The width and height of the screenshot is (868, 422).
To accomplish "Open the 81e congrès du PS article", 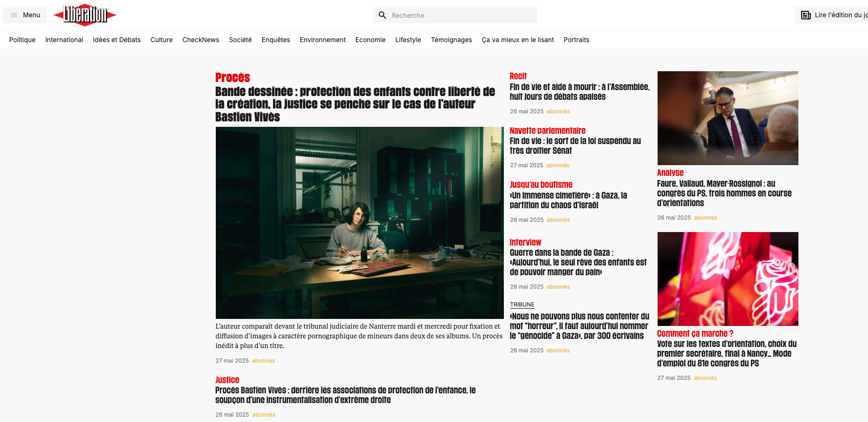I will pyautogui.click(x=727, y=353).
